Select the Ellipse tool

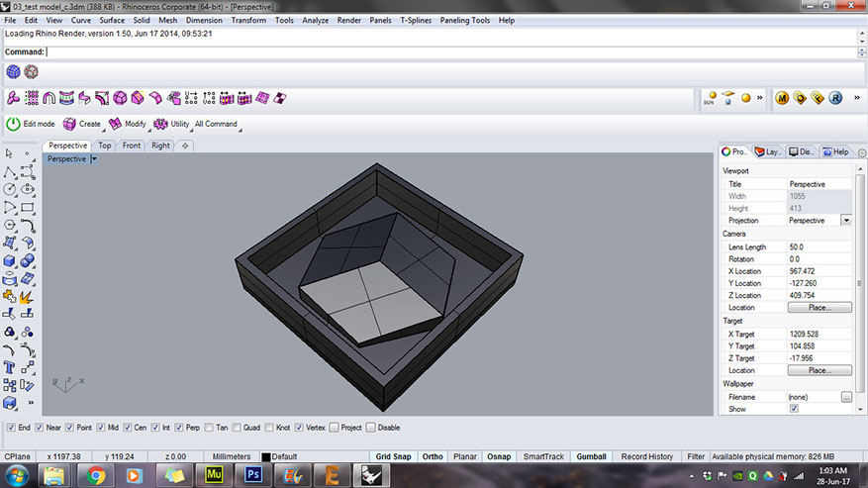[27, 189]
